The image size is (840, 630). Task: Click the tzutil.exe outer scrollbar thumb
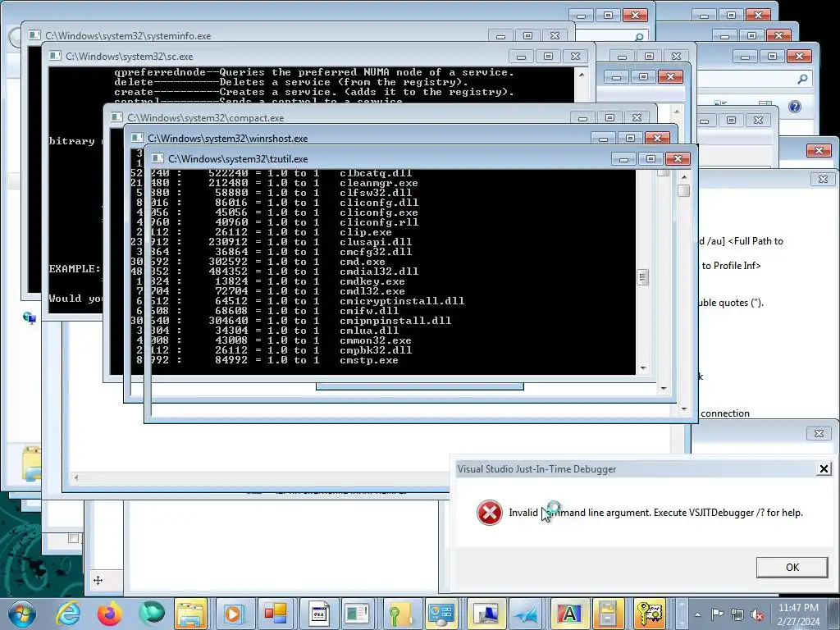[683, 190]
